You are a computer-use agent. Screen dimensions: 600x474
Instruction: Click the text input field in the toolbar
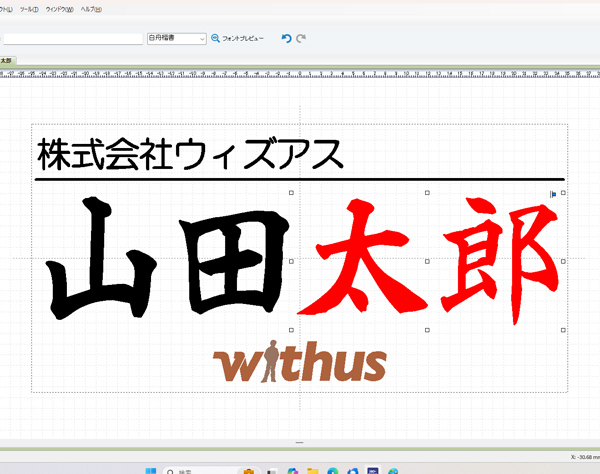point(72,38)
